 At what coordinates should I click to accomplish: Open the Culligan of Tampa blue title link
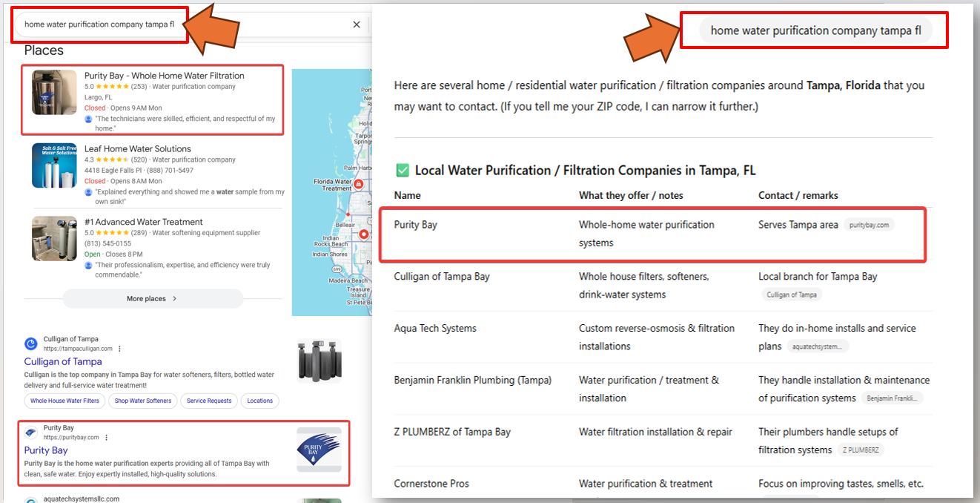(63, 362)
